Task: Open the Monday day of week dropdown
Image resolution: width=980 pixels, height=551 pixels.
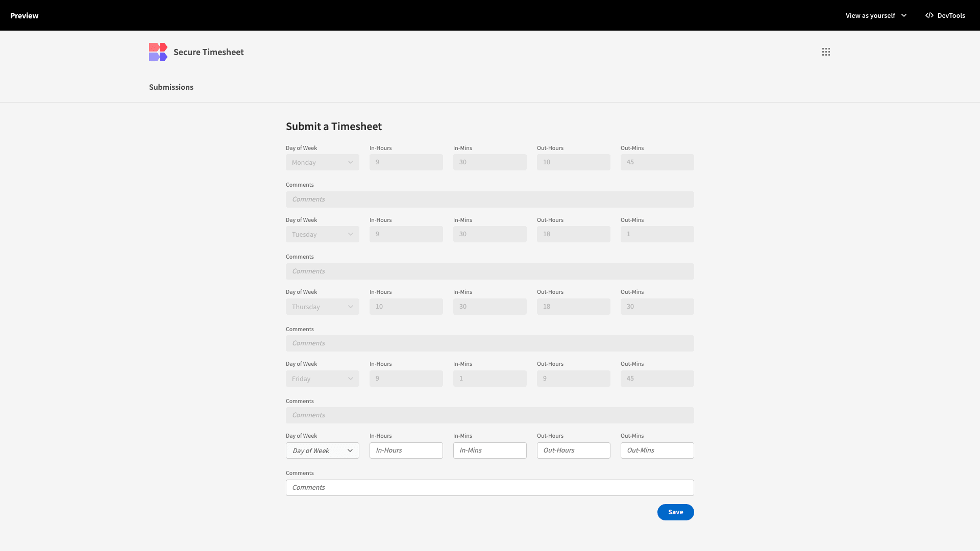Action: click(x=323, y=162)
